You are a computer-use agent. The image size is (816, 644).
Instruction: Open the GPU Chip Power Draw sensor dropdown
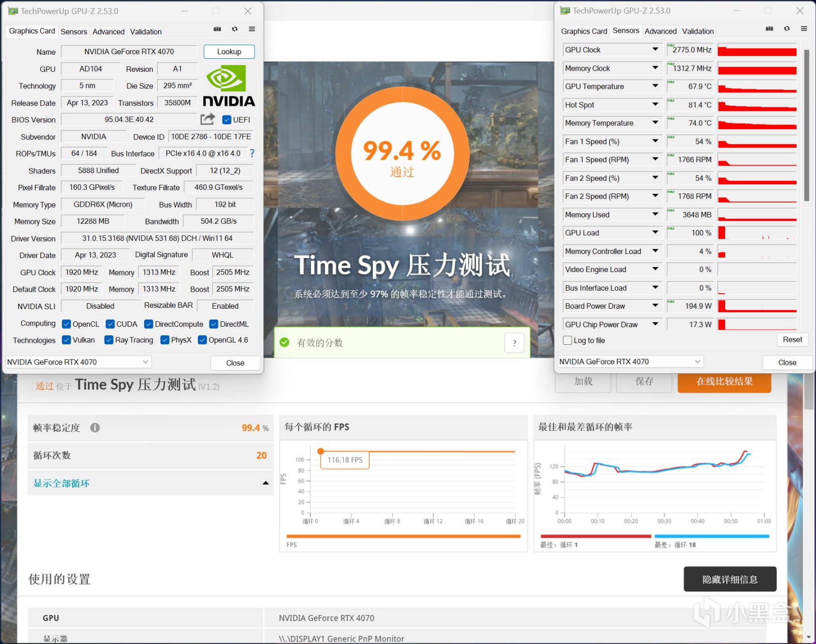655,324
